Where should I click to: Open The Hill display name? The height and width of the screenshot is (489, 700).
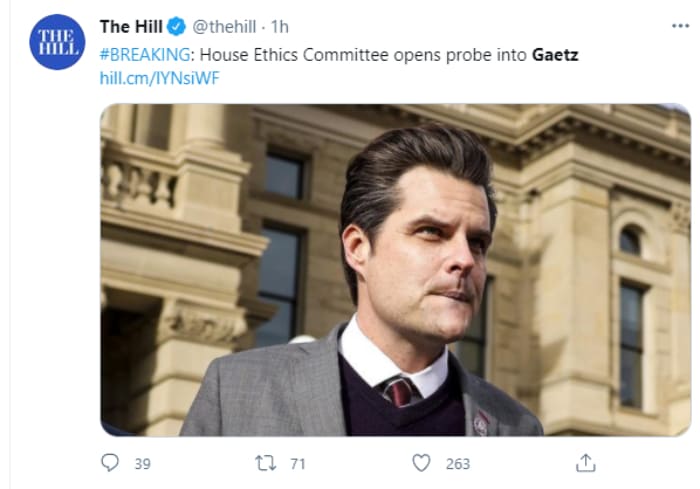(x=131, y=27)
